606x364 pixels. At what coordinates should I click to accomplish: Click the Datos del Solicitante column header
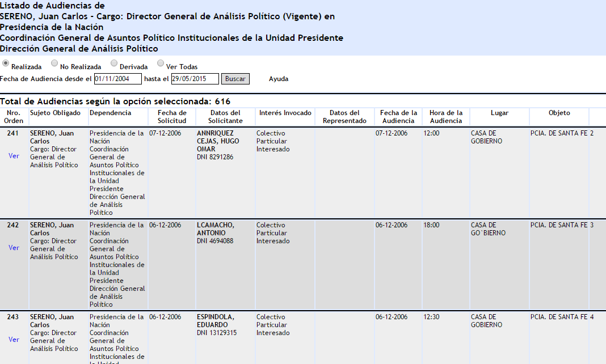pos(225,117)
